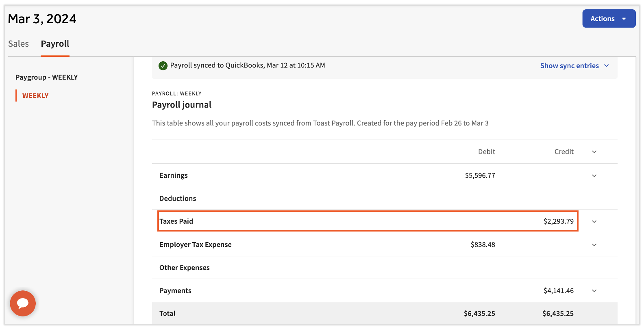This screenshot has height=329, width=644.
Task: Click the Payroll journal heading
Action: tap(182, 105)
